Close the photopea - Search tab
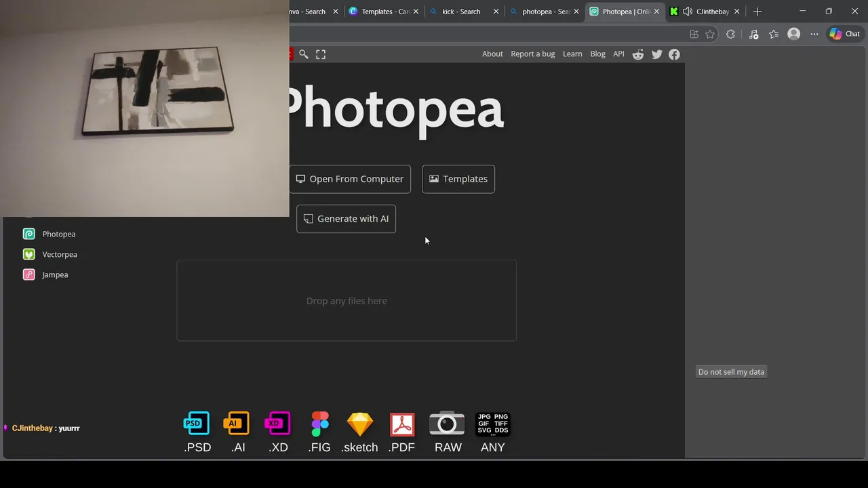Screen dimensions: 868x488 click(x=576, y=12)
